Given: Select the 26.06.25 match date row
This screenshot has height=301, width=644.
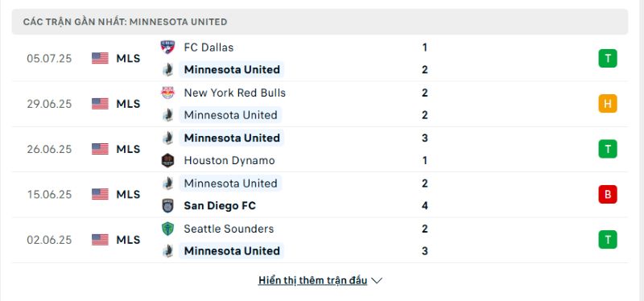Looking at the screenshot, I should pyautogui.click(x=320, y=149).
